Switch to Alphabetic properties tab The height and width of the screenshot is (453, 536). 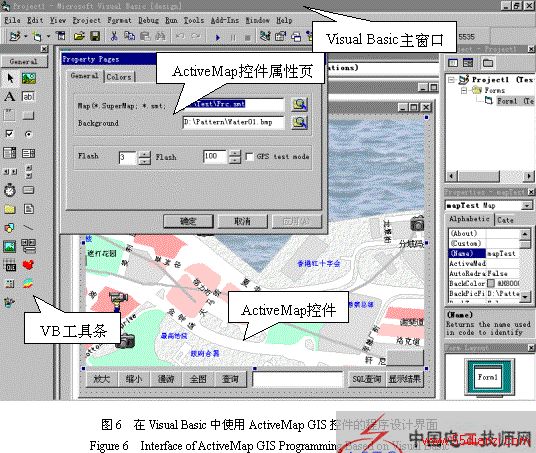point(469,219)
